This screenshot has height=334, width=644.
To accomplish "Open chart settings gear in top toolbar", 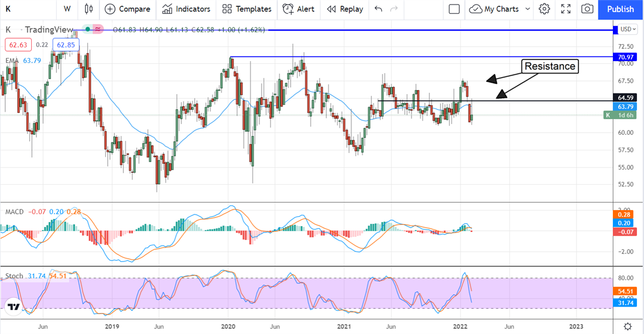I will [544, 9].
